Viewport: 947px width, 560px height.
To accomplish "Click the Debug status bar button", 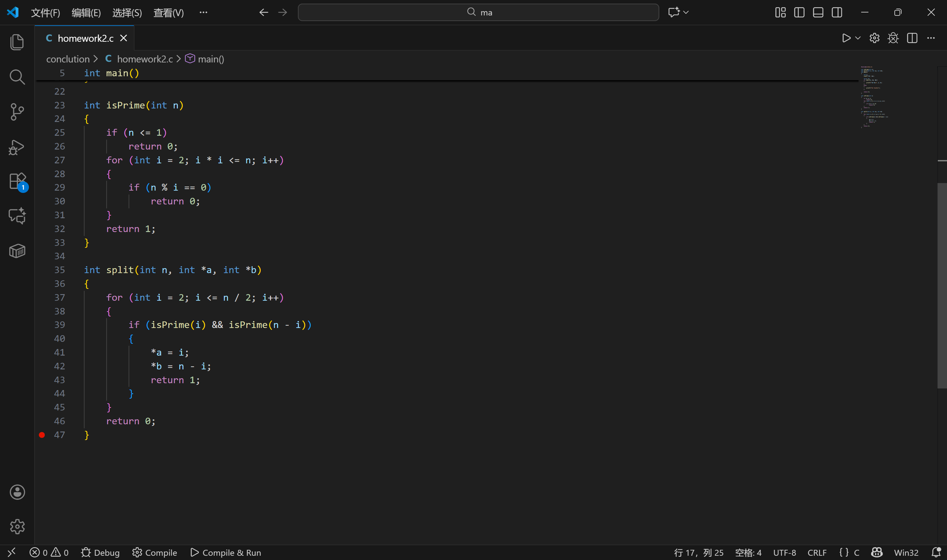I will click(x=100, y=552).
